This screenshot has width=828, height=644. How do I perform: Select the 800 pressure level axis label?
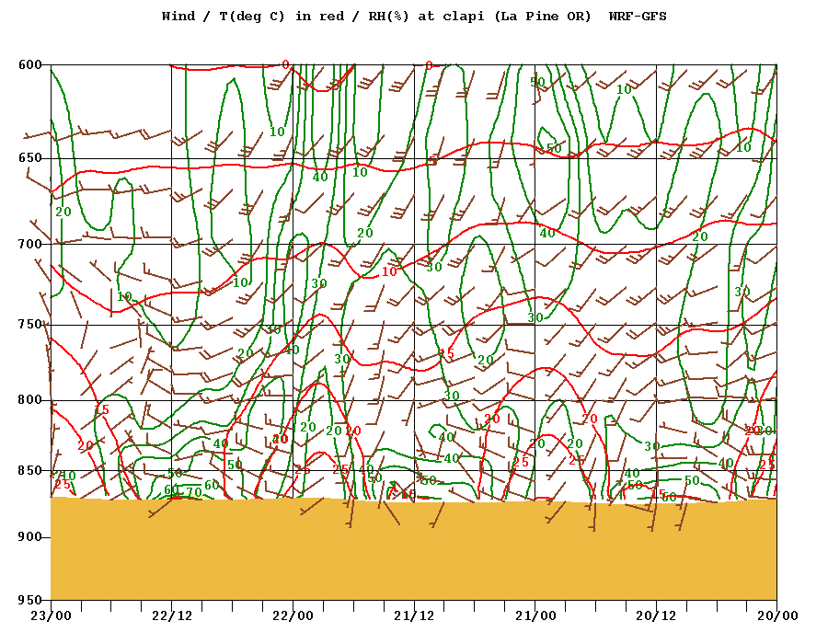point(30,399)
